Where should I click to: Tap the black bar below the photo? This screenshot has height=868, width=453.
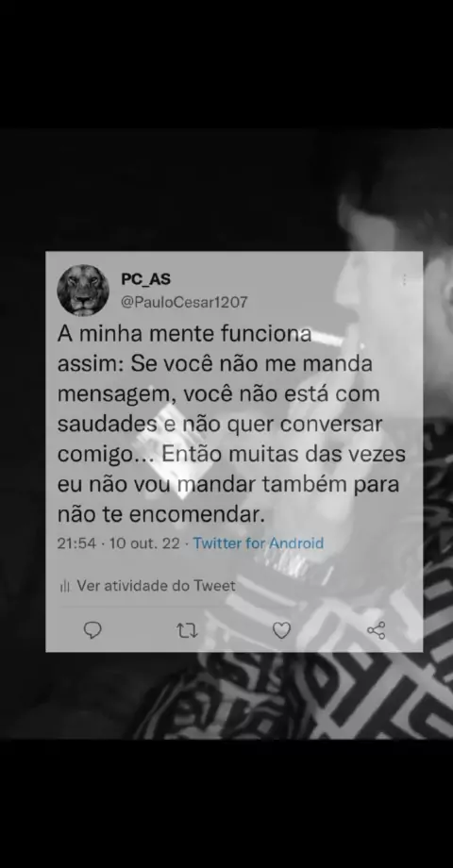coord(226,804)
